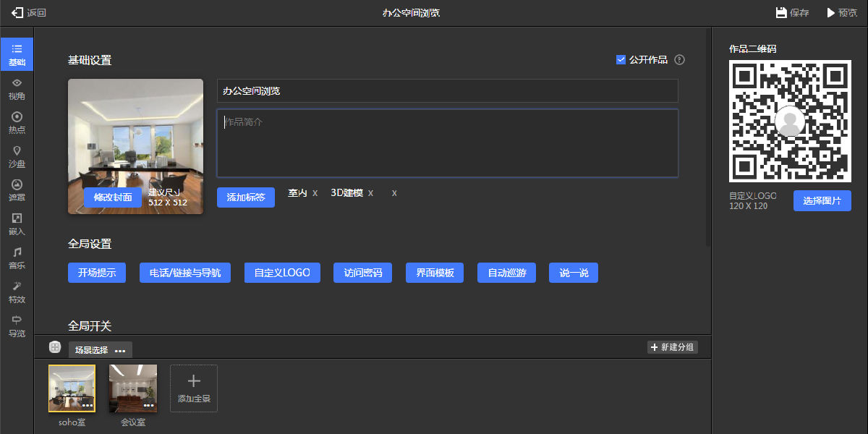
Task: Select the 沙盘 (sand table) sidebar icon
Action: click(17, 157)
